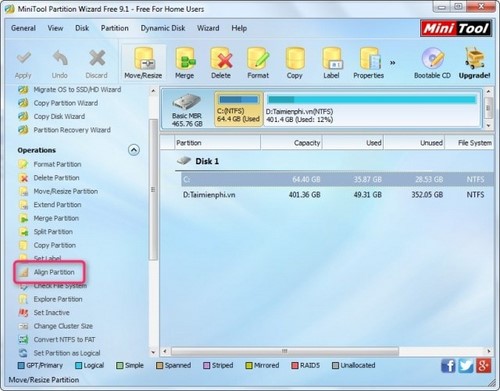Click the Capacity column header
The height and width of the screenshot is (391, 500).
coord(291,143)
